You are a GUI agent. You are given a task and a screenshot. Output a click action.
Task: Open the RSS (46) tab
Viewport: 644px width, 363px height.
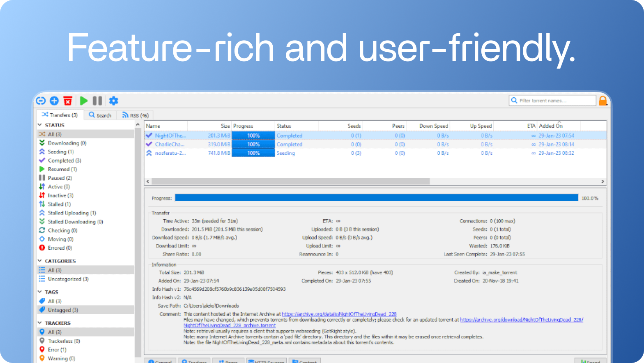[135, 115]
